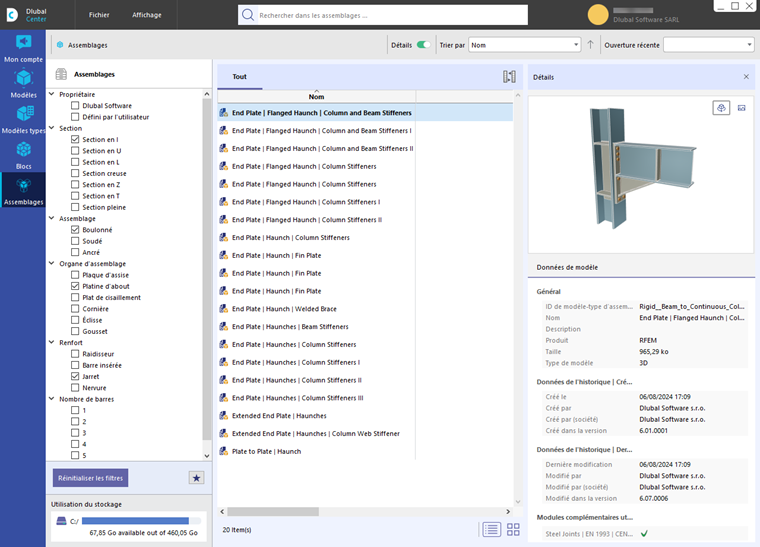Switch to list view
Viewport: 760px width, 547px height.
pos(491,529)
